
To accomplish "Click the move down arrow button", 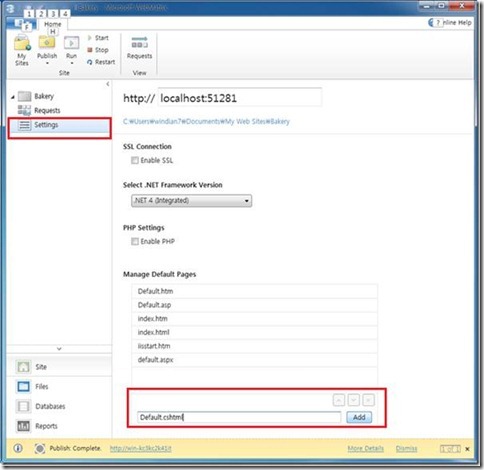I will [353, 400].
